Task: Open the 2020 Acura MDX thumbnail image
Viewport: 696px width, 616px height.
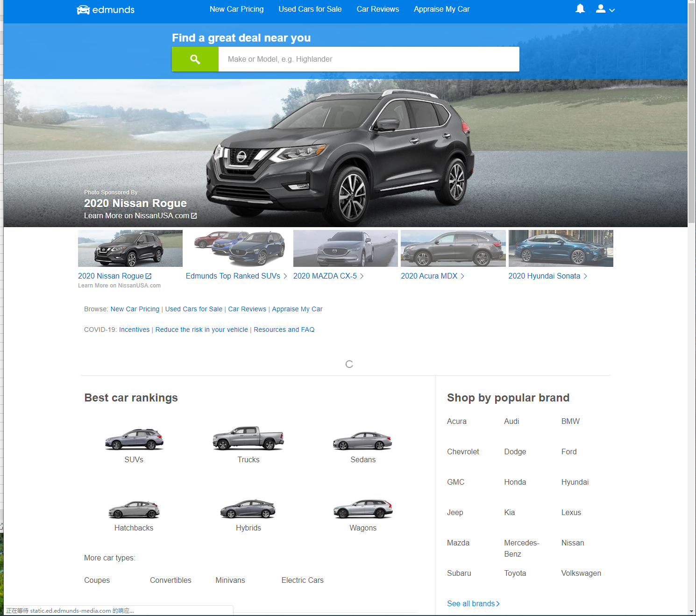Action: pos(453,248)
